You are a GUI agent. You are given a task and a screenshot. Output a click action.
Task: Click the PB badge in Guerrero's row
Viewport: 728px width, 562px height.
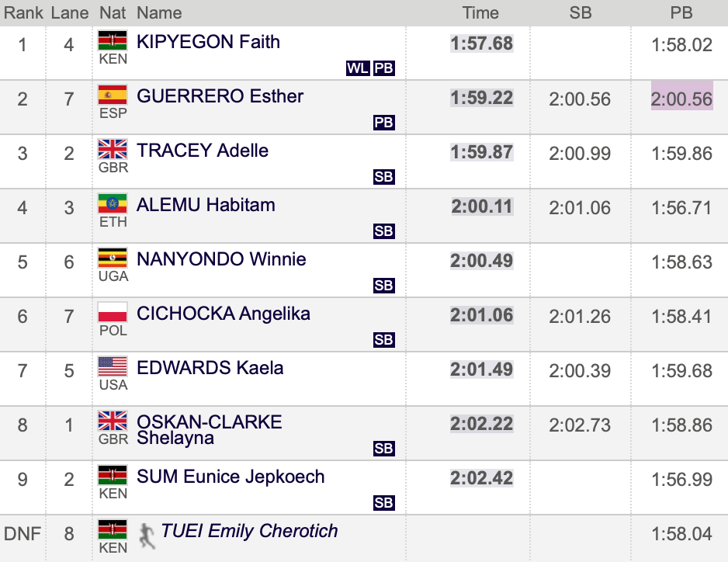tap(384, 123)
